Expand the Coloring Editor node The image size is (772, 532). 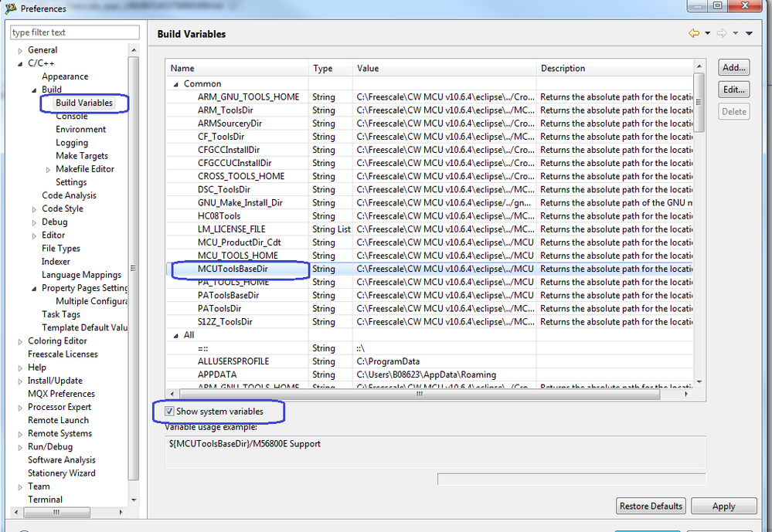tap(20, 341)
